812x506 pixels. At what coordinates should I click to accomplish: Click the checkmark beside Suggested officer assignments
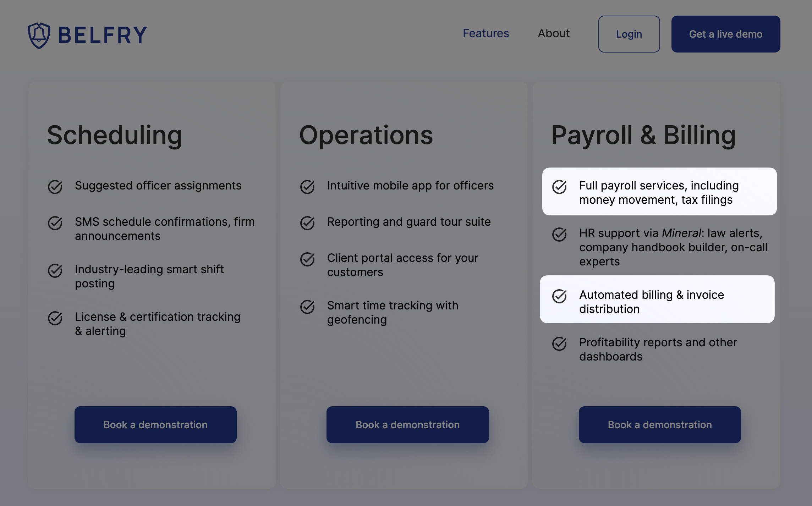(x=55, y=187)
